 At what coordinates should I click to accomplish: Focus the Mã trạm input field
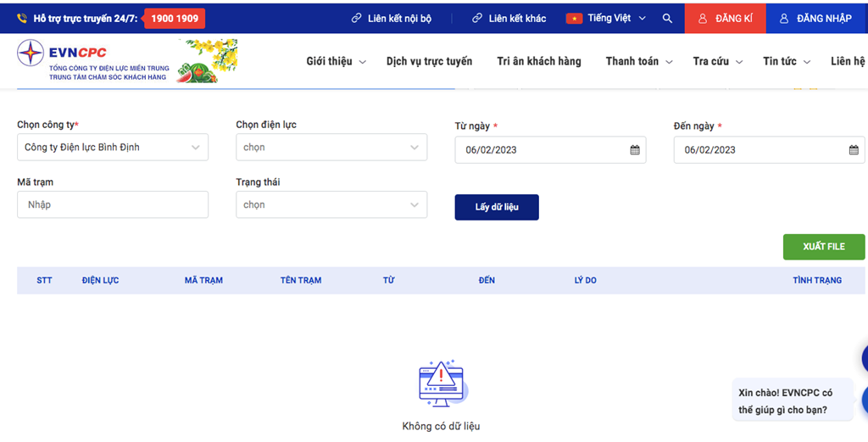tap(113, 204)
